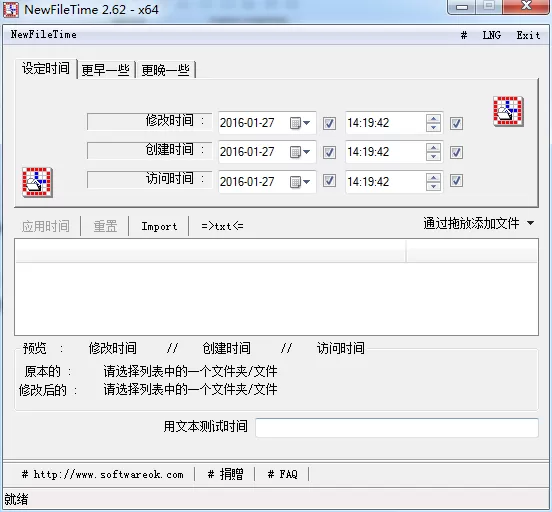The image size is (552, 512).
Task: Increase the 访问时间 time with the up spinner
Action: (x=433, y=177)
